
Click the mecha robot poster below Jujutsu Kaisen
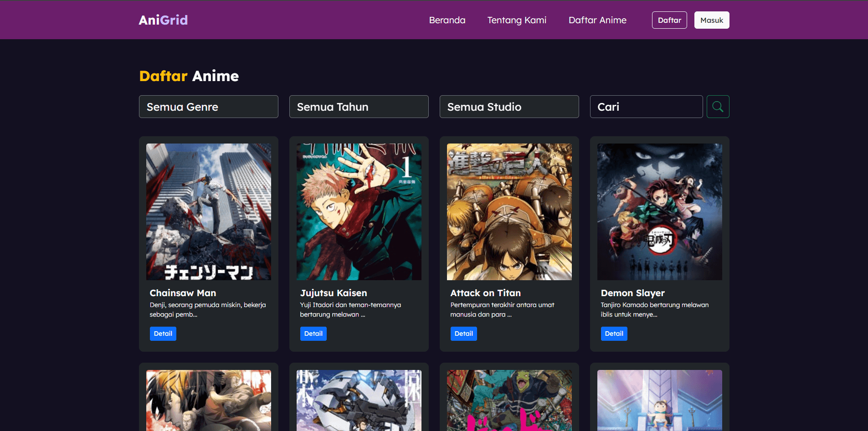pyautogui.click(x=359, y=400)
